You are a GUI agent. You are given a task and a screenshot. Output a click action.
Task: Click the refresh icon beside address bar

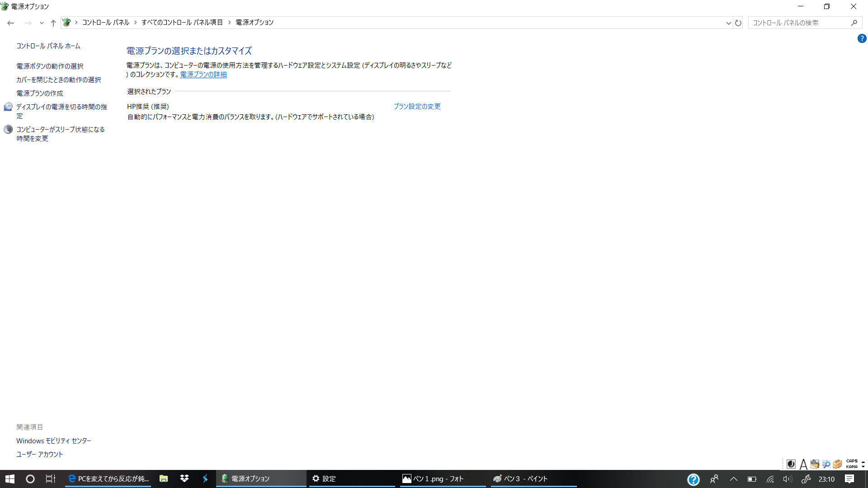(738, 23)
